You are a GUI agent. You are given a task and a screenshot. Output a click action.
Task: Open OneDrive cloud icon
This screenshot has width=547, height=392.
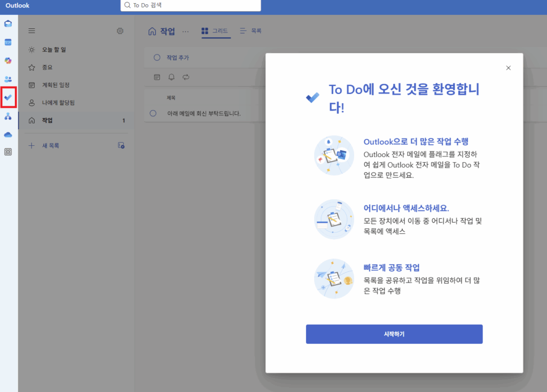pos(8,134)
